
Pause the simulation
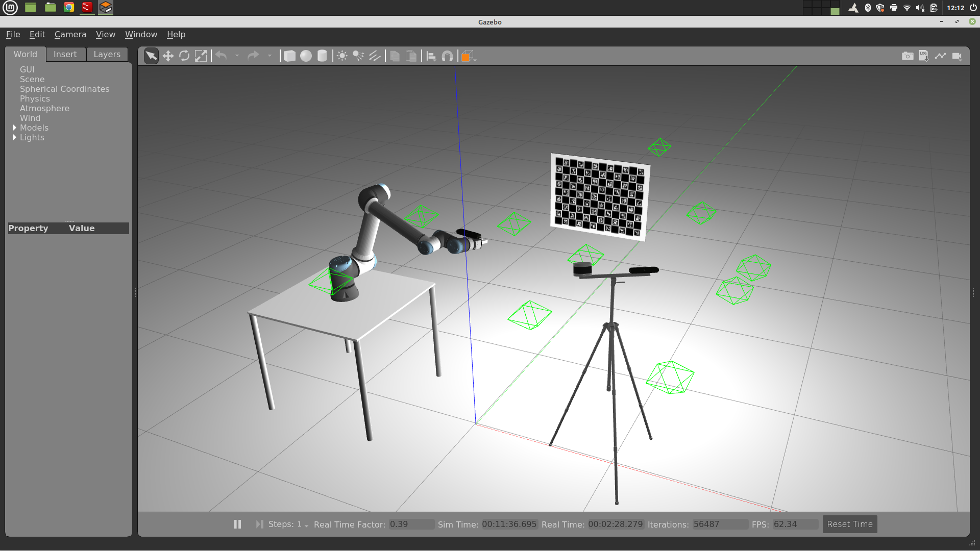click(x=237, y=524)
